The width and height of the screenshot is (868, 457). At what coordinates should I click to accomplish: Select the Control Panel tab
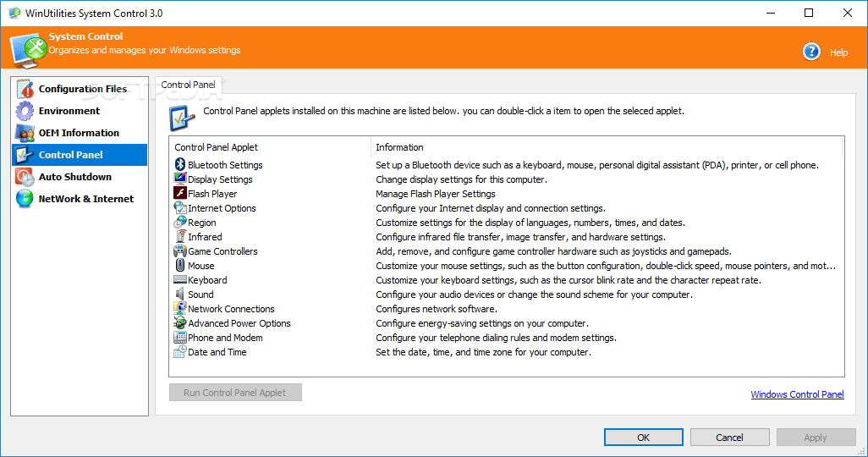point(188,85)
